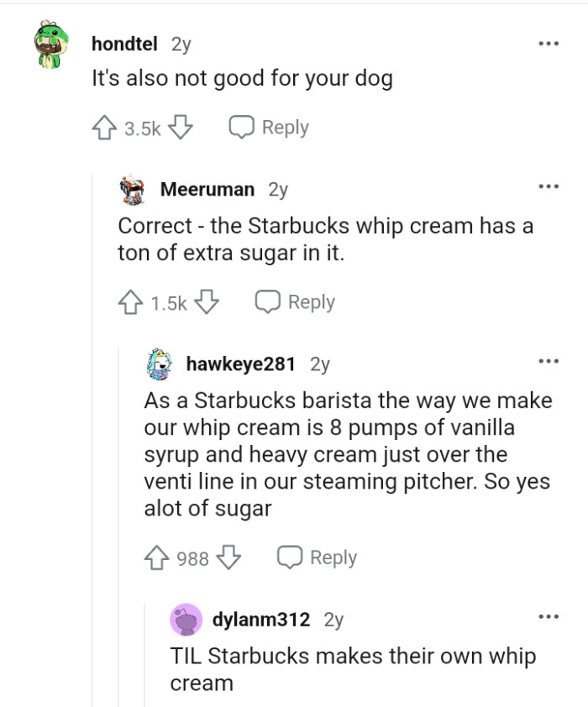Open the three-dot menu on hawkeye281's comment

click(x=550, y=359)
